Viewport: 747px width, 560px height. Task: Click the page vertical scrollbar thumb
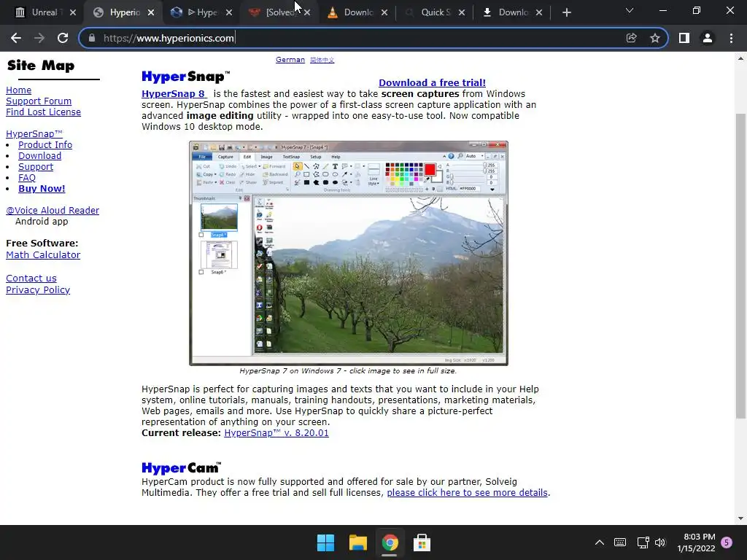pyautogui.click(x=740, y=265)
